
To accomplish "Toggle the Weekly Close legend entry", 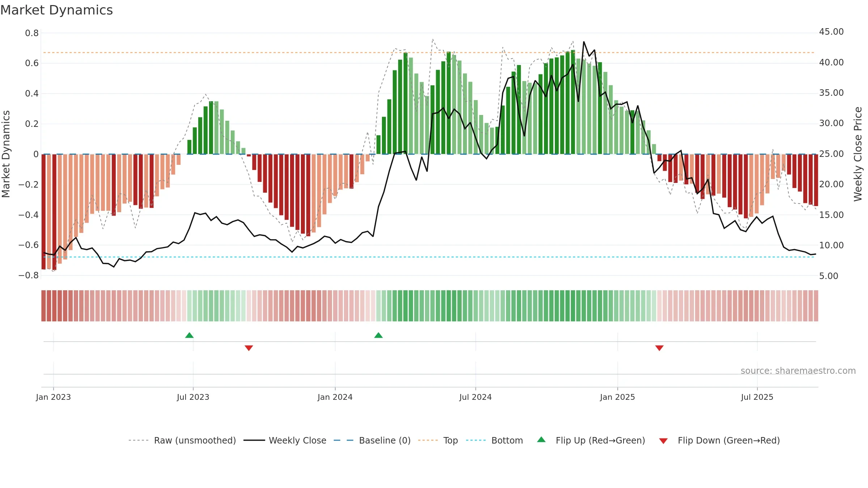I will pyautogui.click(x=285, y=440).
